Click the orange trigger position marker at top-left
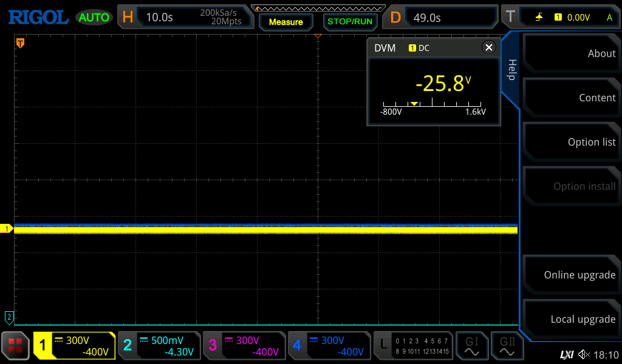The height and width of the screenshot is (364, 622). pyautogui.click(x=20, y=43)
